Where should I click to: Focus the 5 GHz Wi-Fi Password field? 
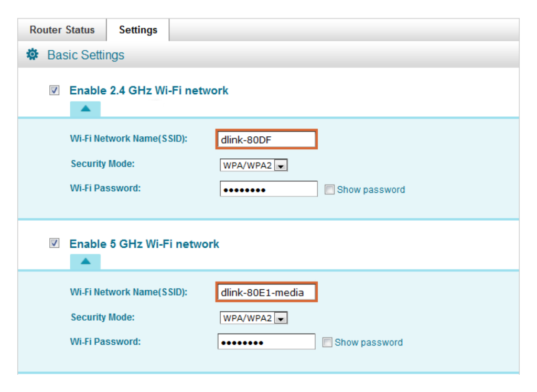tap(266, 342)
